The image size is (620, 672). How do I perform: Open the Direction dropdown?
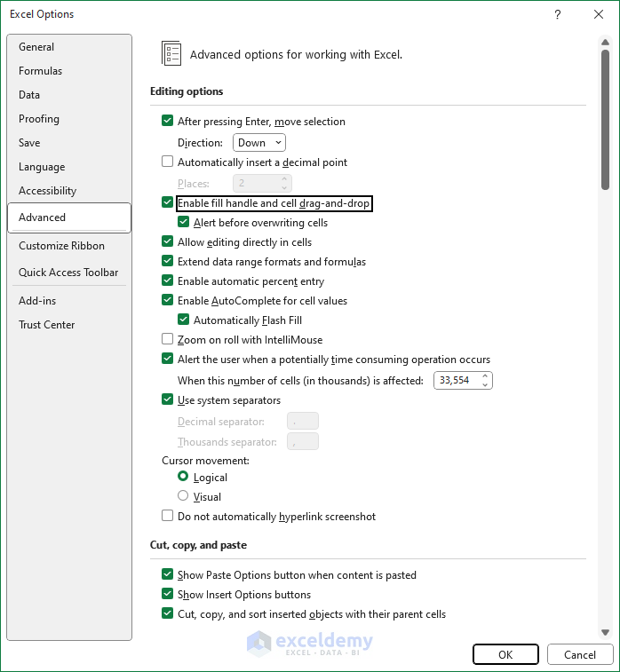point(259,142)
